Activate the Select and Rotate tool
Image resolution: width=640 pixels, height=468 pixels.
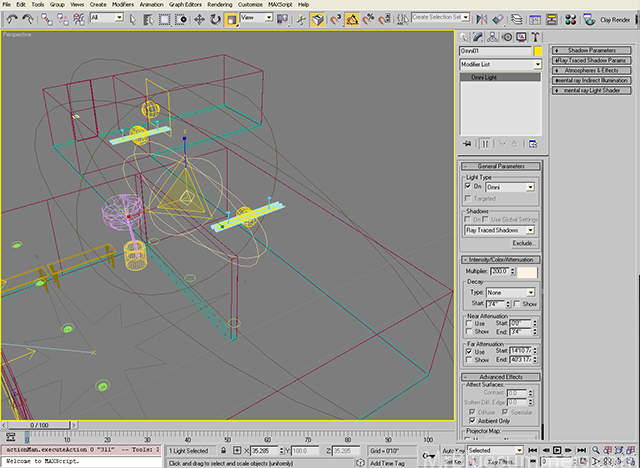click(x=215, y=19)
